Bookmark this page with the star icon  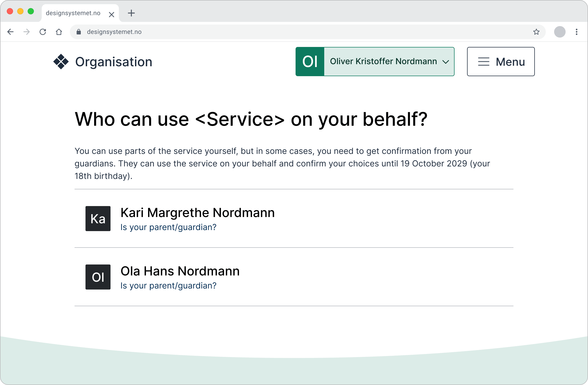click(x=536, y=32)
